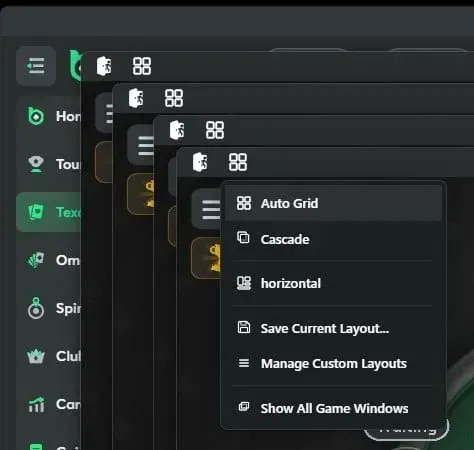Open hamburger menu in the front game window
The width and height of the screenshot is (474, 450).
[207, 209]
